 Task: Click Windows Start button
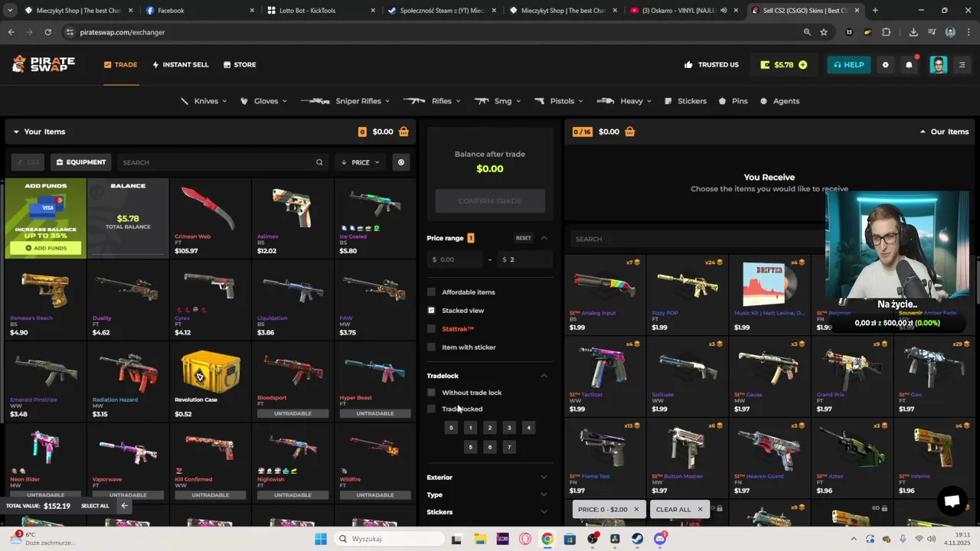click(x=320, y=539)
